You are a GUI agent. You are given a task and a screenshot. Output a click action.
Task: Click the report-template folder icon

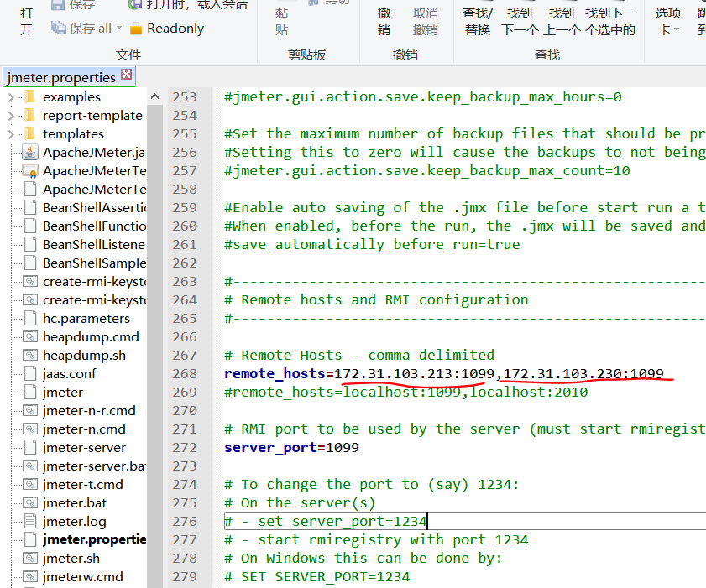[29, 115]
